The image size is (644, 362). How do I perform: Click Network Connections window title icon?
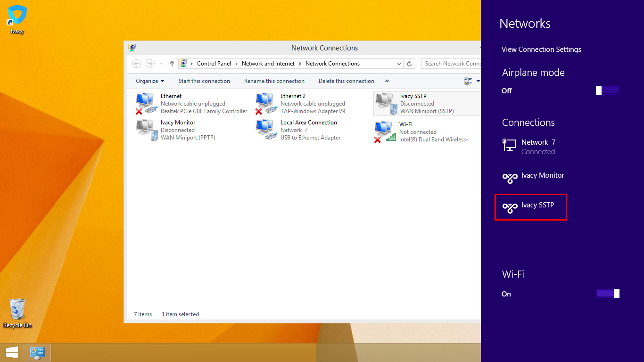pos(132,48)
